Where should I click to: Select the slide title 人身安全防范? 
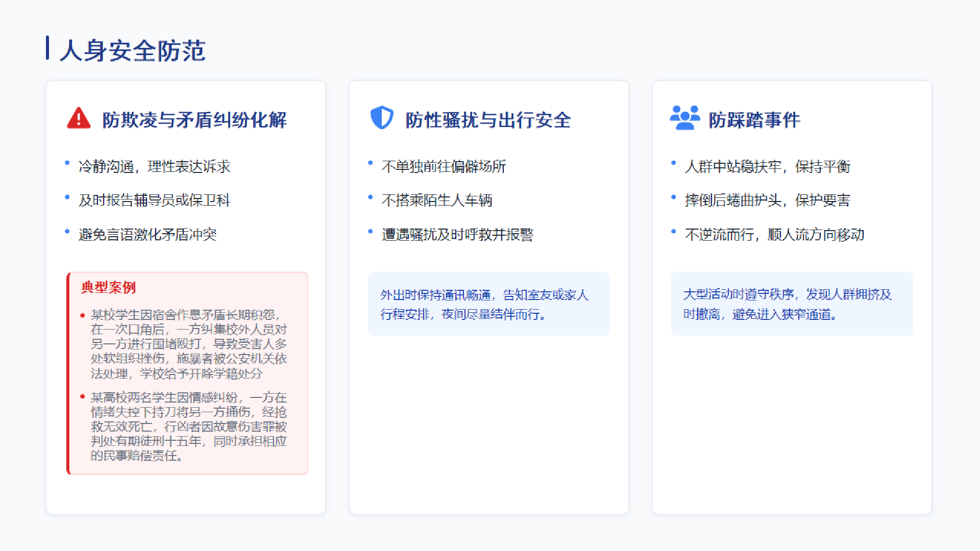[133, 51]
